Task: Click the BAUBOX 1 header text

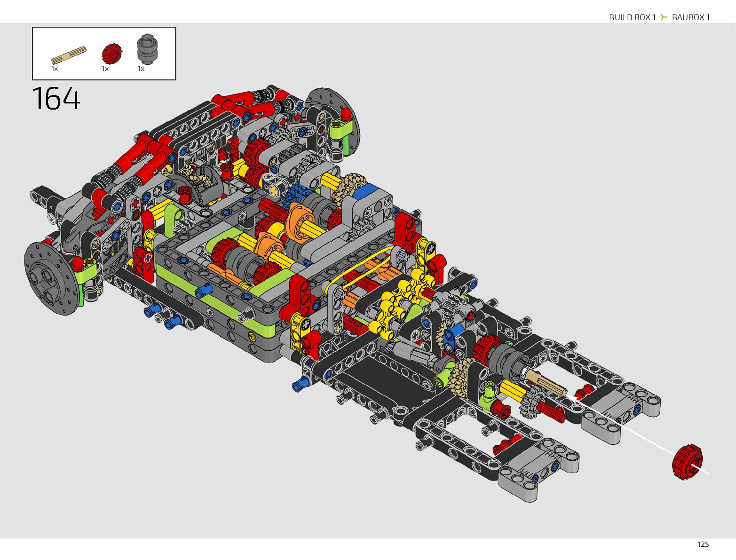Action: pyautogui.click(x=690, y=17)
